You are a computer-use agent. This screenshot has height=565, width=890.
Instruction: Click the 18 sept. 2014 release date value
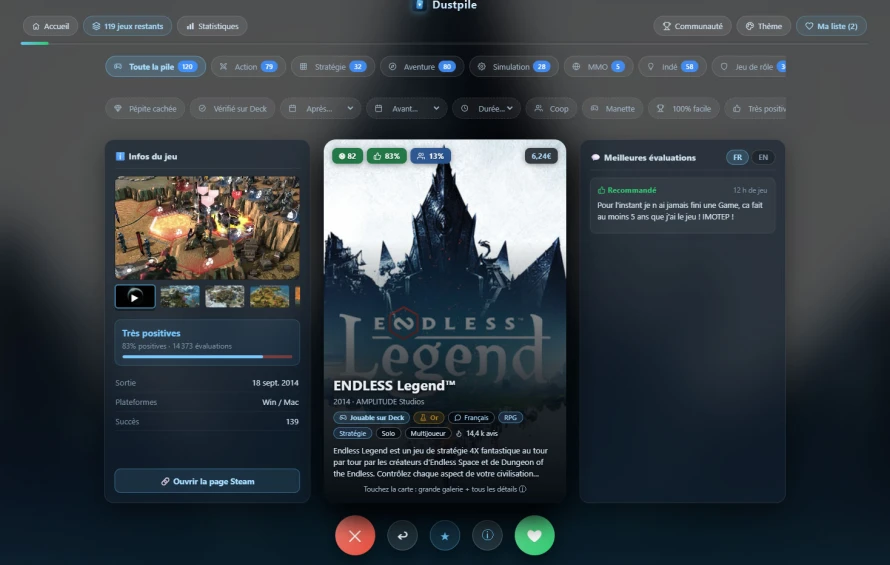(x=275, y=383)
